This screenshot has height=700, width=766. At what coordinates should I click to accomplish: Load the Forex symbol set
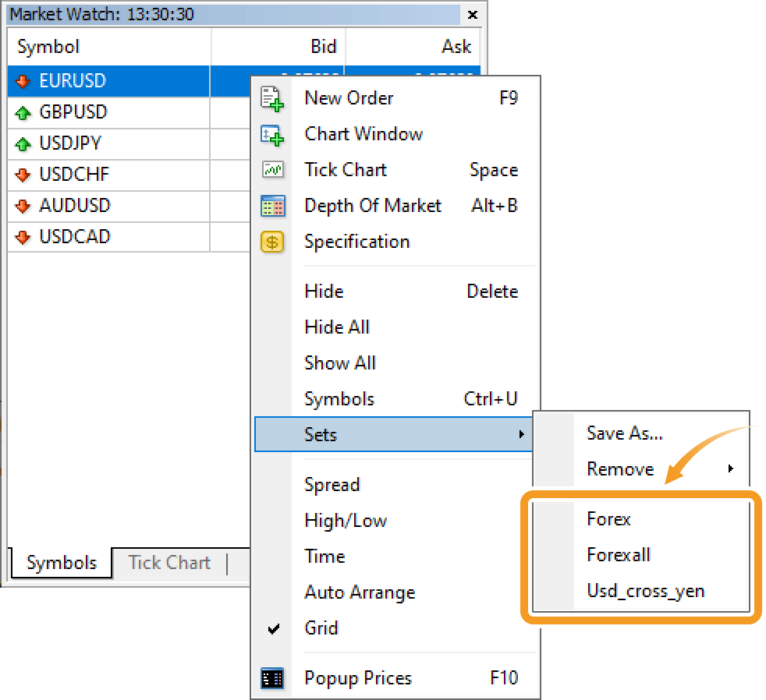tap(641, 519)
